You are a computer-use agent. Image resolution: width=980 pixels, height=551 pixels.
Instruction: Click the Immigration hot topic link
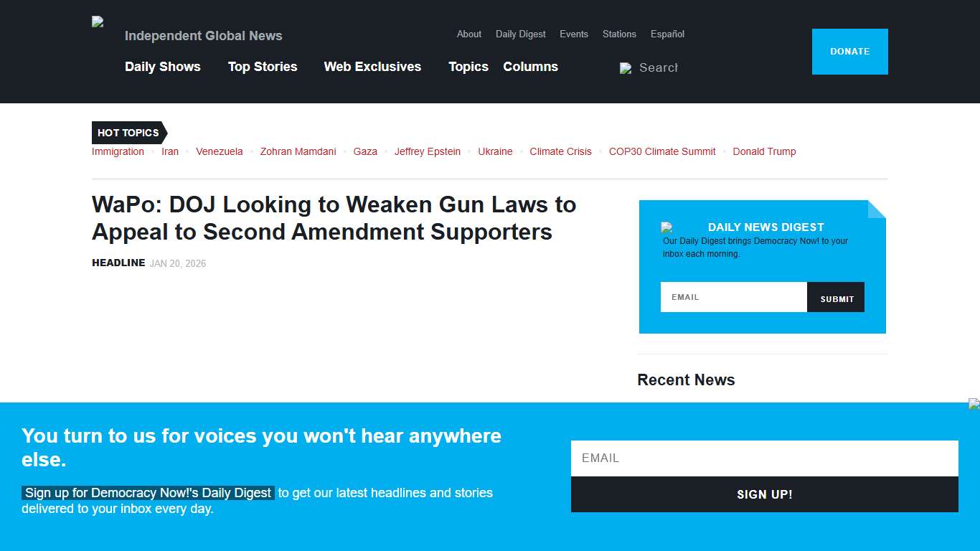pos(118,151)
